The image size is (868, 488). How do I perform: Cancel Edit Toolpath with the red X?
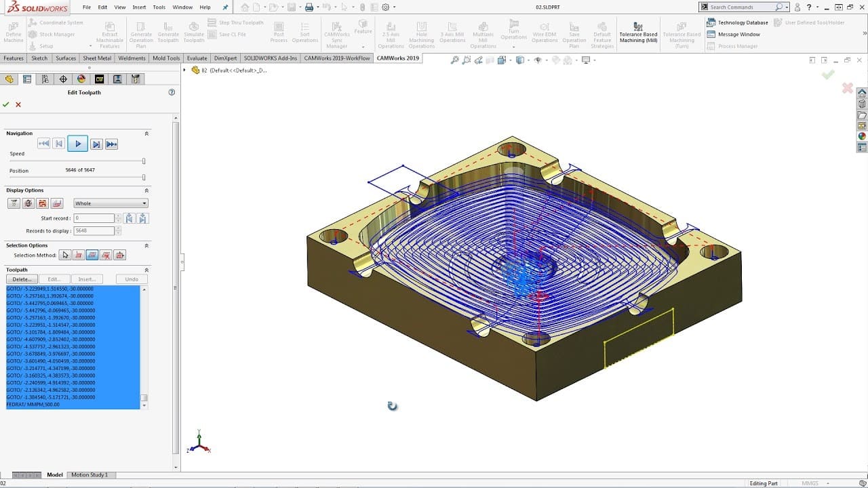(18, 104)
